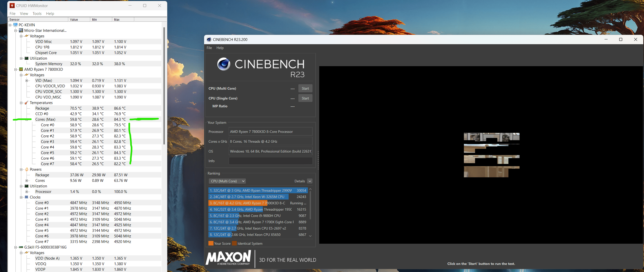Click the Min column header
This screenshot has height=272, width=644.
(101, 19)
